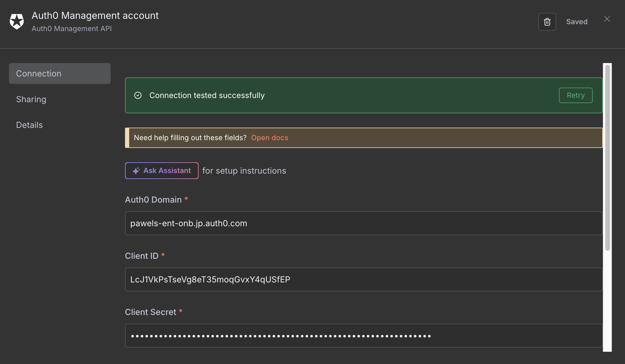Click the Auth0 star shield logo
The height and width of the screenshot is (364, 625).
click(x=17, y=22)
